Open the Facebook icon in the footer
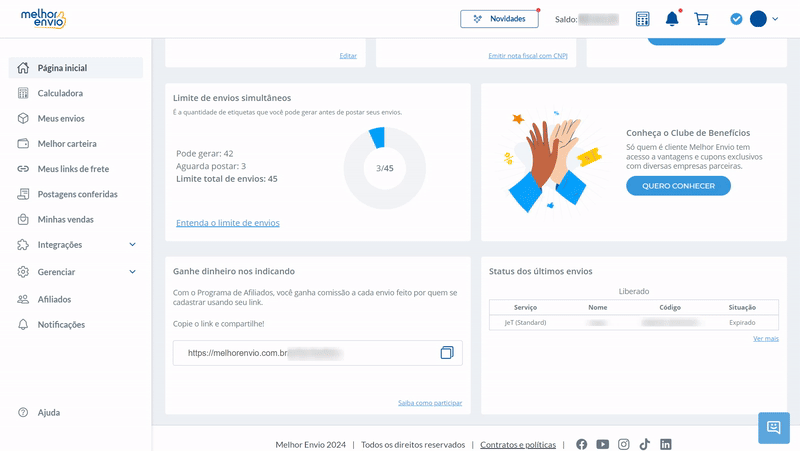Screen dimensions: 800x451 click(582, 444)
